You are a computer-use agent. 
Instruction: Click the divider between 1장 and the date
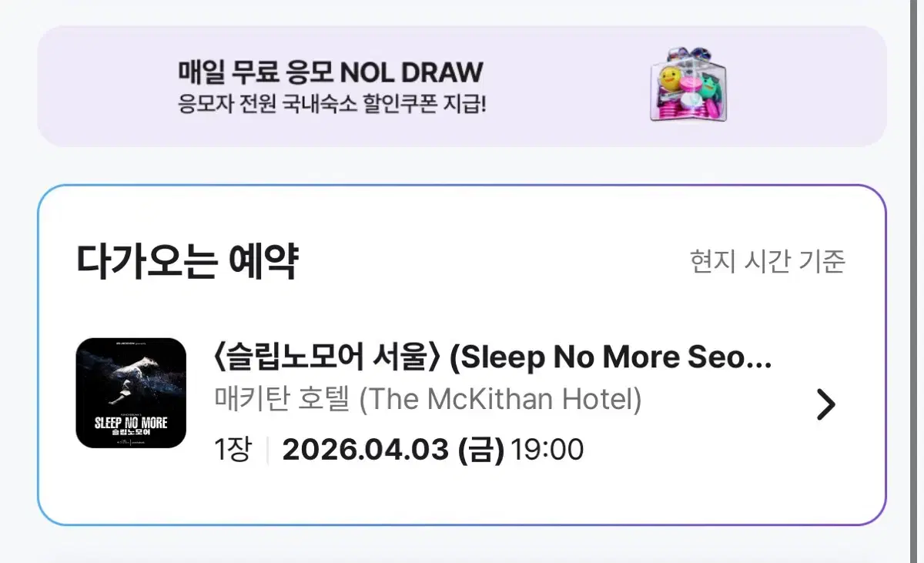click(x=267, y=451)
